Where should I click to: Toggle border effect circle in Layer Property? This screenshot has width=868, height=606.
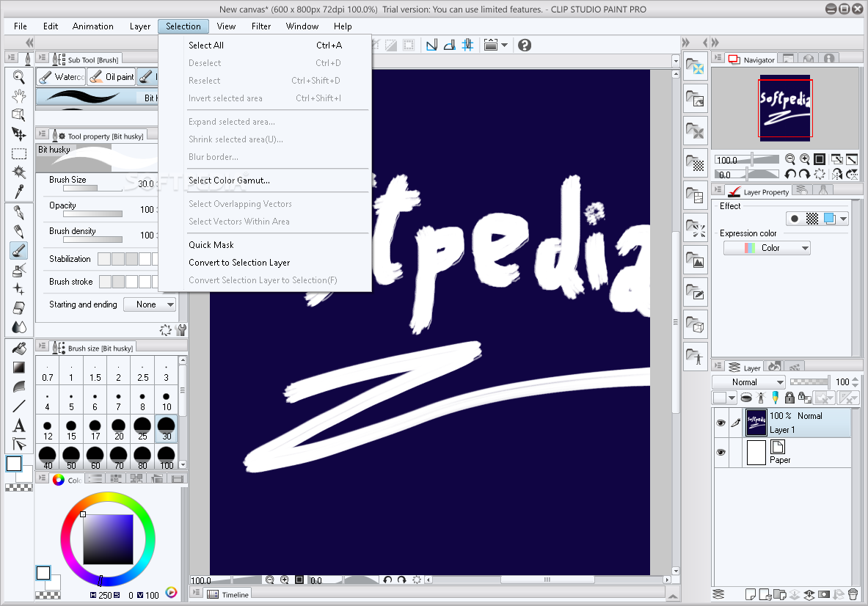pos(795,219)
